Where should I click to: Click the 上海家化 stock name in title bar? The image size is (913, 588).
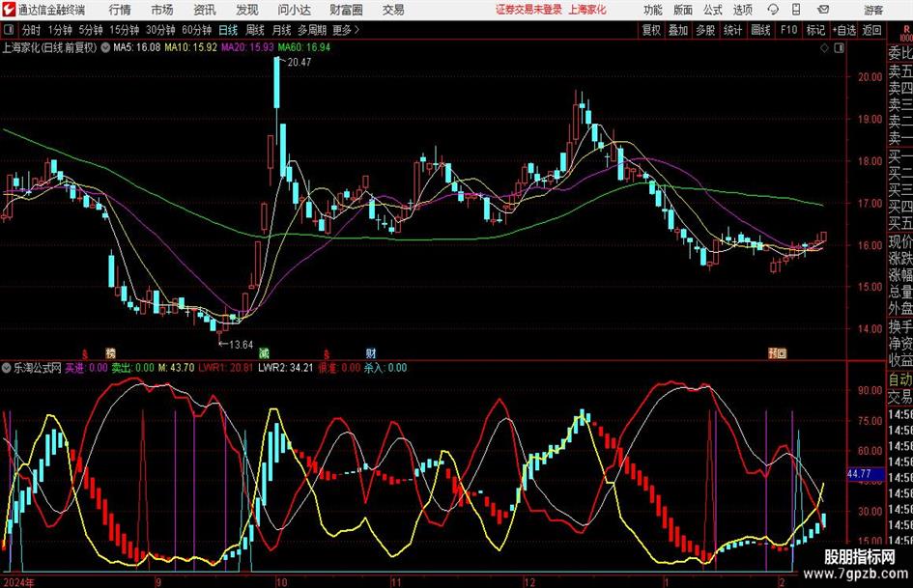pos(587,10)
